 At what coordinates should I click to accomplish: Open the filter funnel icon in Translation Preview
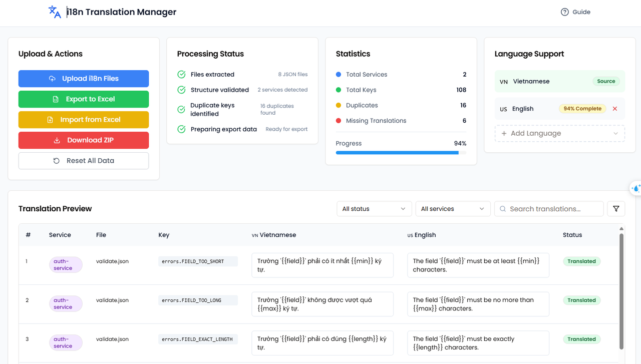tap(616, 208)
